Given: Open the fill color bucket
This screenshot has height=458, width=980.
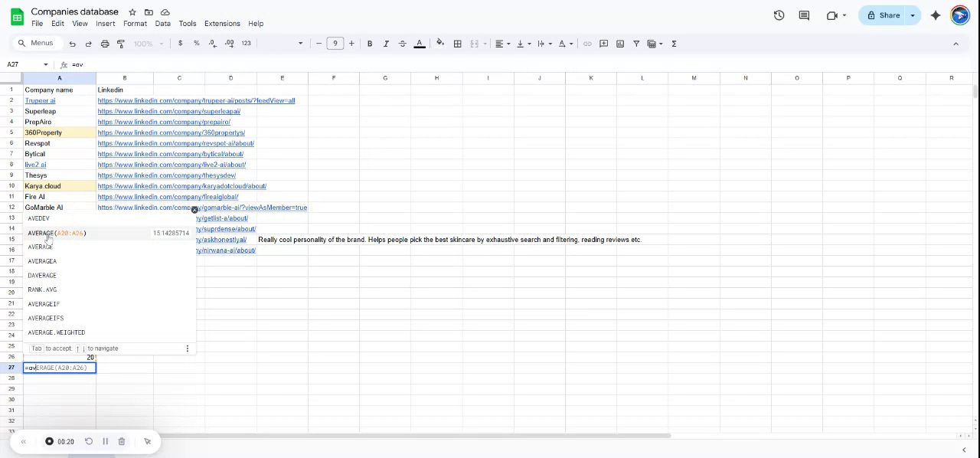Looking at the screenshot, I should [440, 44].
